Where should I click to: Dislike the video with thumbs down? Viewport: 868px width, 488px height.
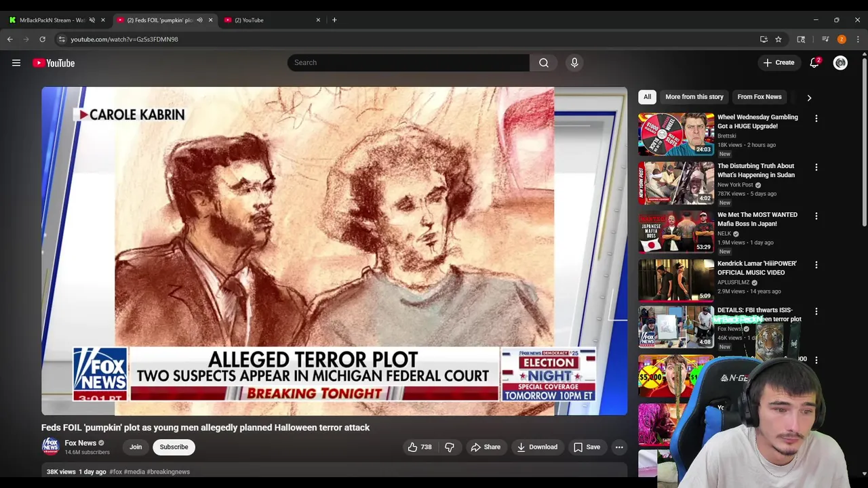450,447
